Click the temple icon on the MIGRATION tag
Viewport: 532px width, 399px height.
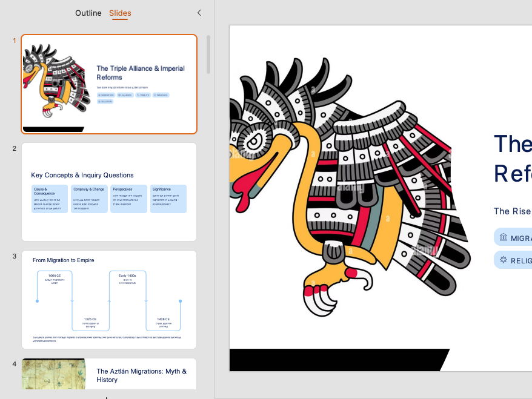(x=504, y=237)
